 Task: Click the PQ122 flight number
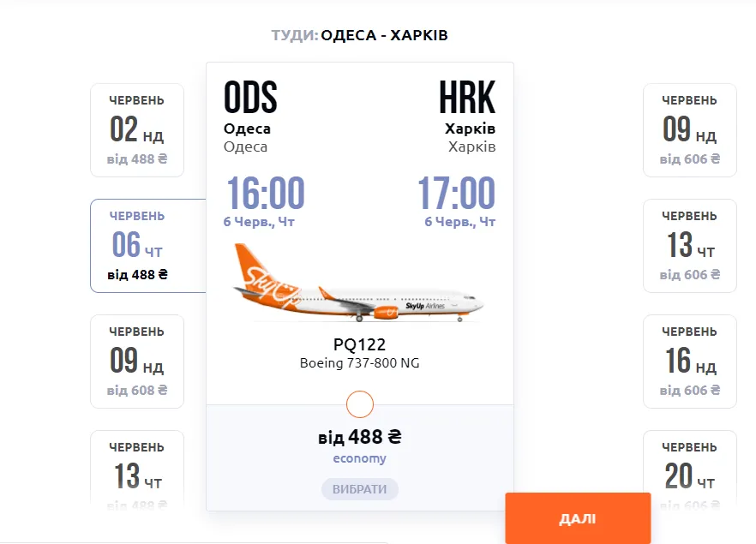[x=359, y=344]
